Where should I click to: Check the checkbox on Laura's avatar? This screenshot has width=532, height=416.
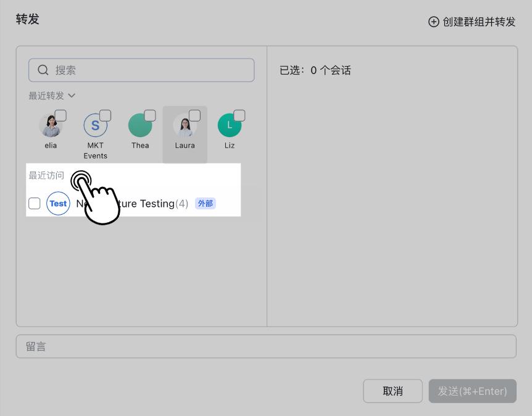tap(194, 115)
